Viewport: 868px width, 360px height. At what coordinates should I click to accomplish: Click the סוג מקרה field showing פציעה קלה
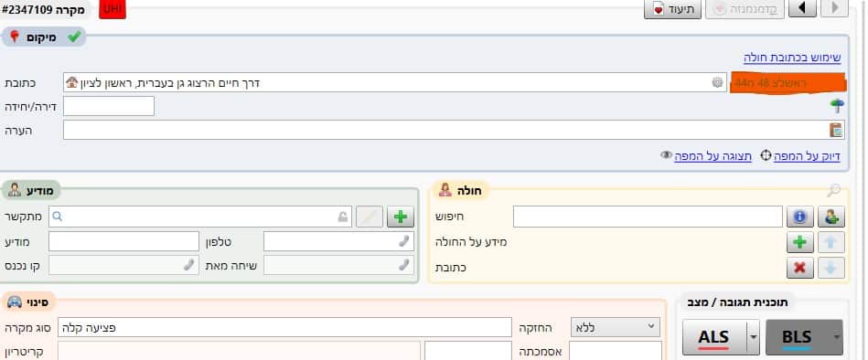[284, 327]
